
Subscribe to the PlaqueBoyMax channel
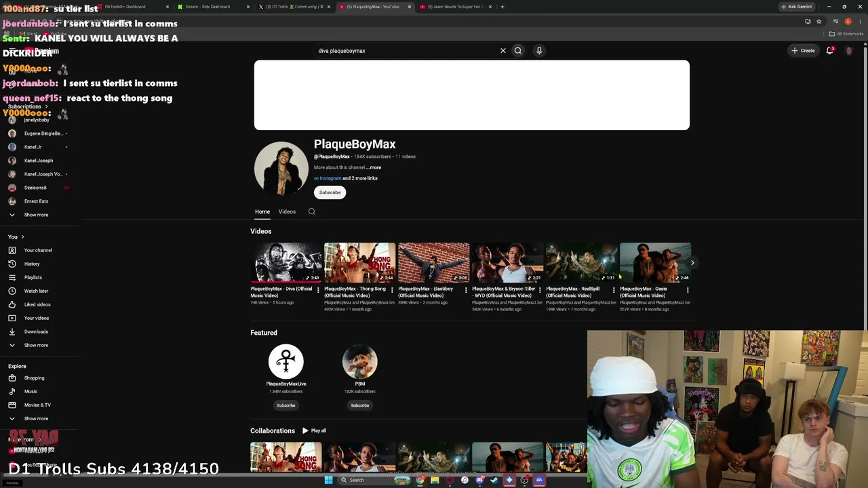click(330, 192)
